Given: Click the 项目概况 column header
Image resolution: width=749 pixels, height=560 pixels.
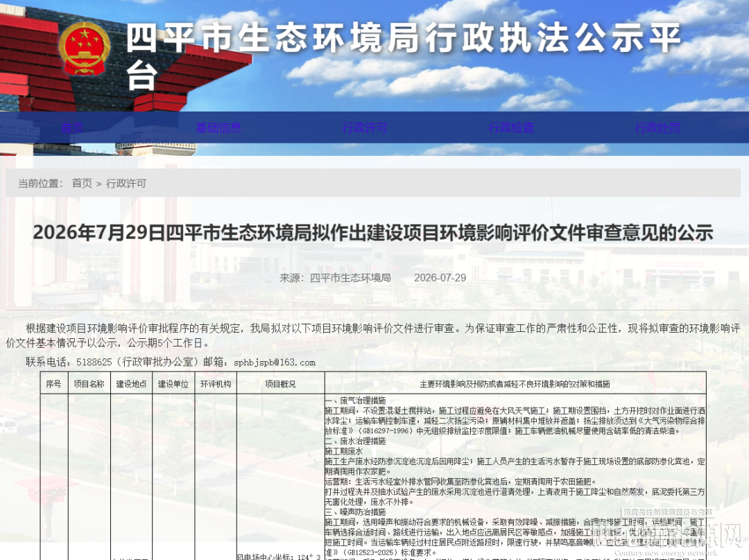Looking at the screenshot, I should point(280,384).
